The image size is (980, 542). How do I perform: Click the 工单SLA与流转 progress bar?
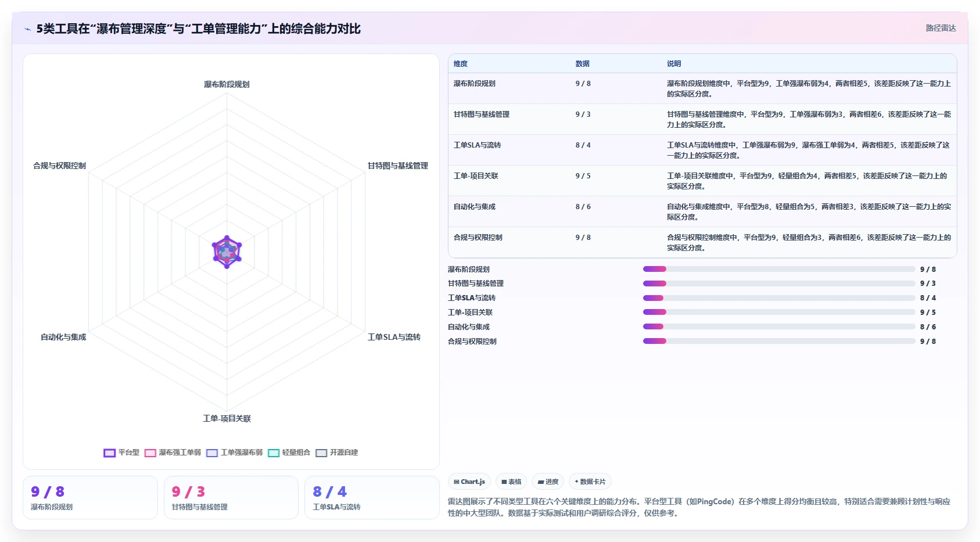tap(779, 298)
